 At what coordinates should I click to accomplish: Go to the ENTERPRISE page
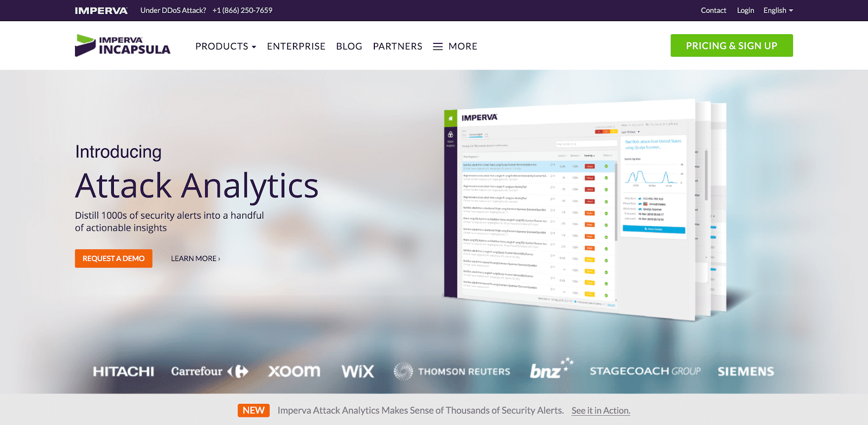pos(296,47)
